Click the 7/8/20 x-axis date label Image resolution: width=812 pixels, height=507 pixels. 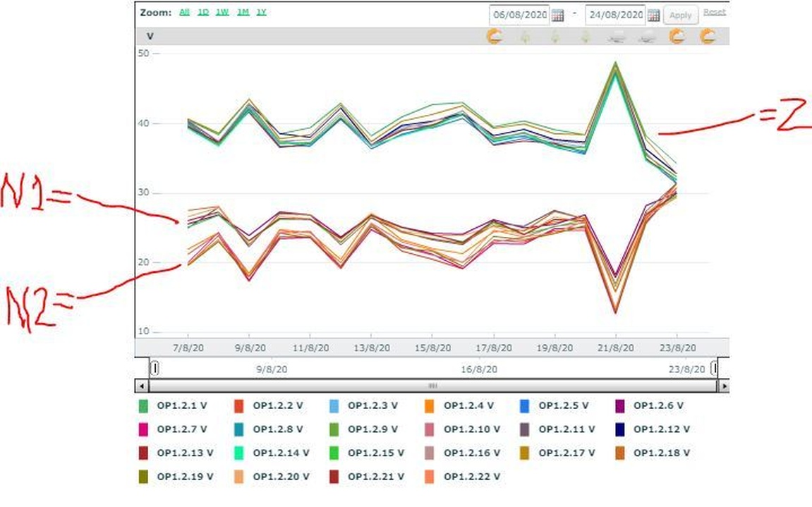pos(188,348)
